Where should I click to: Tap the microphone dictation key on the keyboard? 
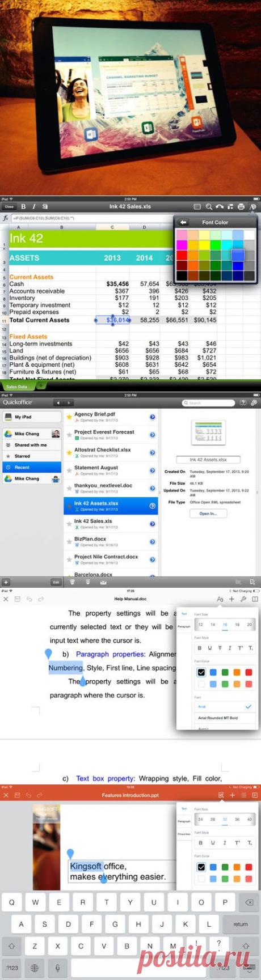pos(58,968)
